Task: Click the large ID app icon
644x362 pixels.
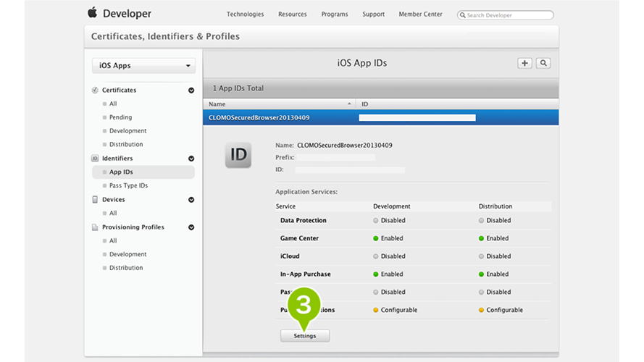Action: (238, 155)
